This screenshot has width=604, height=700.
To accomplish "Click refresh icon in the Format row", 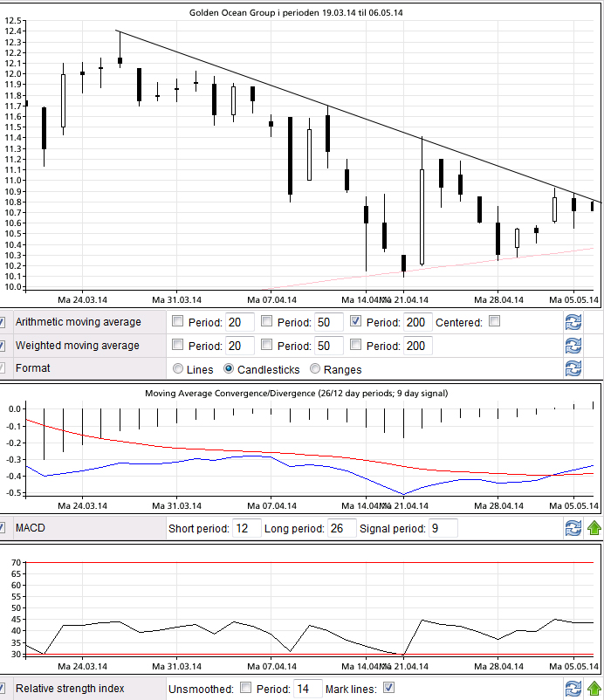I will [573, 368].
